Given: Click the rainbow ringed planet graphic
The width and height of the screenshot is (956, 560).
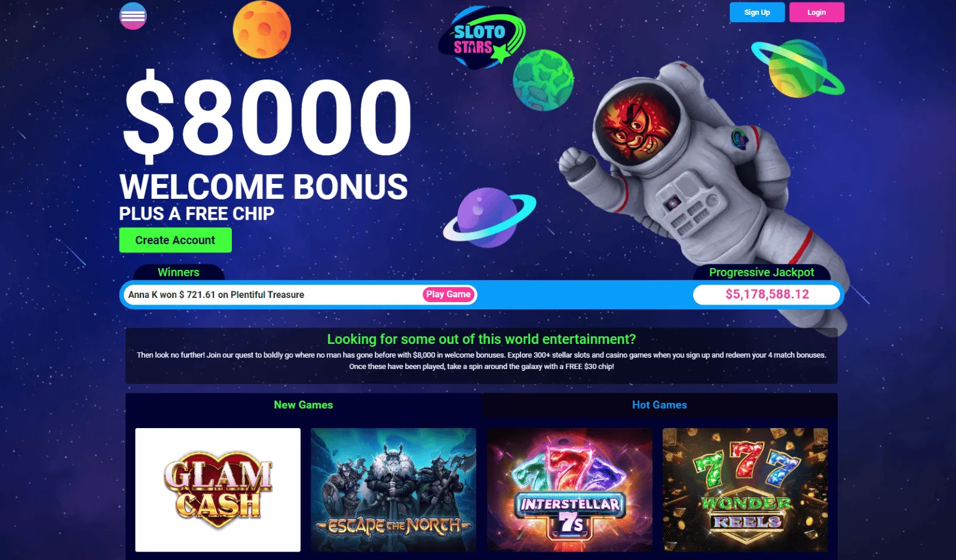Looking at the screenshot, I should [798, 68].
